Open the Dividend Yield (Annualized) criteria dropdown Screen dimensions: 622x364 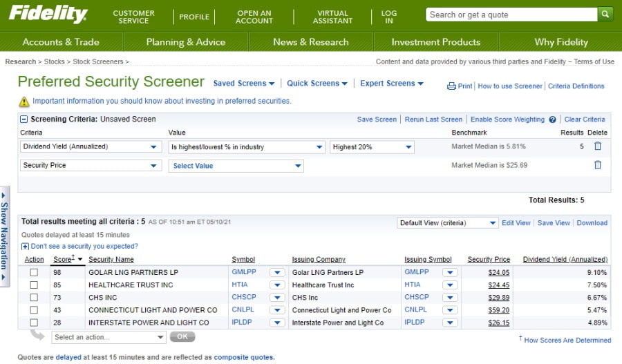(91, 146)
